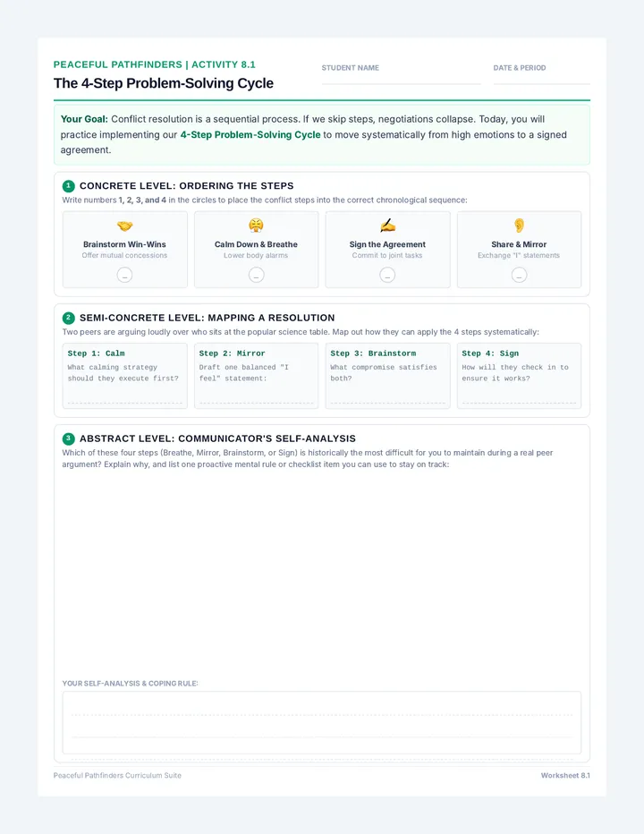Click the ear emoji above Share & Mirror

pos(519,226)
